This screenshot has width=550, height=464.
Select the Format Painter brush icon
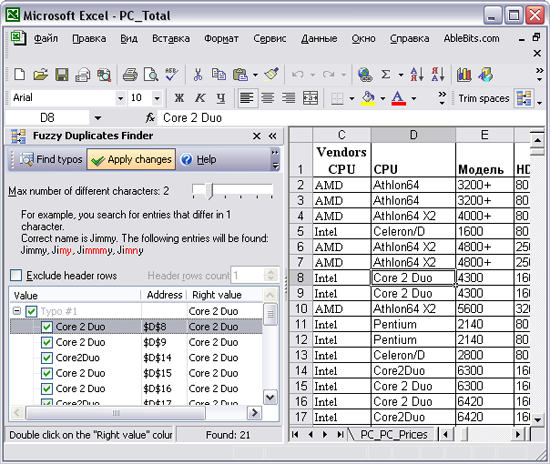pos(271,74)
